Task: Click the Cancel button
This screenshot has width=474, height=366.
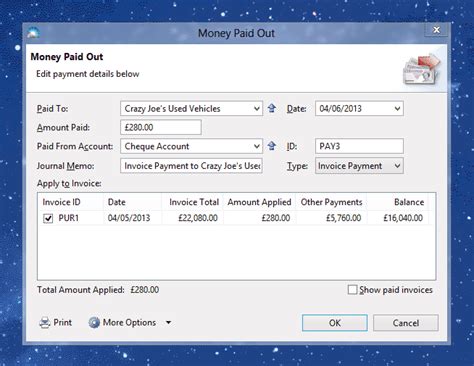Action: [406, 323]
